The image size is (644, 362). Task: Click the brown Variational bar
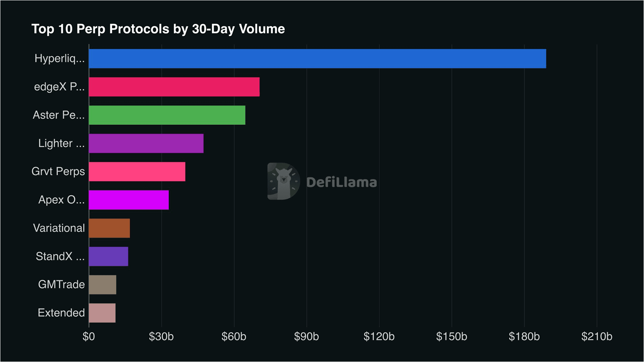click(x=109, y=228)
